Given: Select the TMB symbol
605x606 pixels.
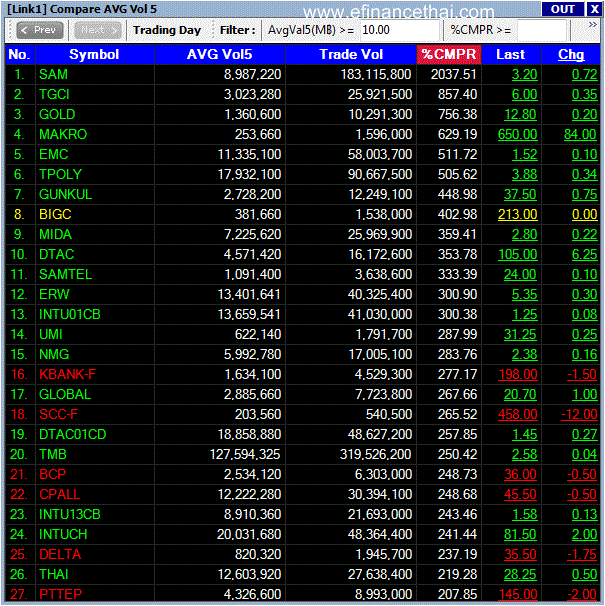Looking at the screenshot, I should 53,455.
